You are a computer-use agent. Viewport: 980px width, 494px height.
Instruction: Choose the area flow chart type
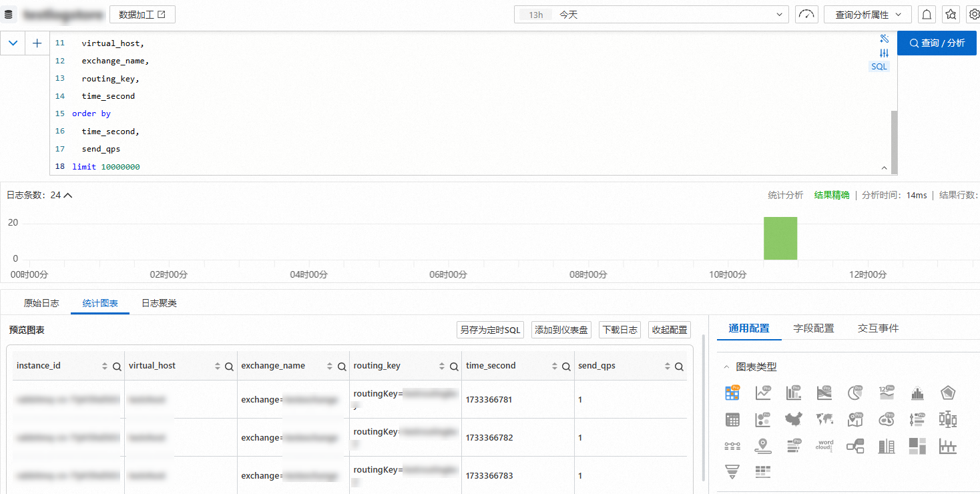pyautogui.click(x=824, y=393)
